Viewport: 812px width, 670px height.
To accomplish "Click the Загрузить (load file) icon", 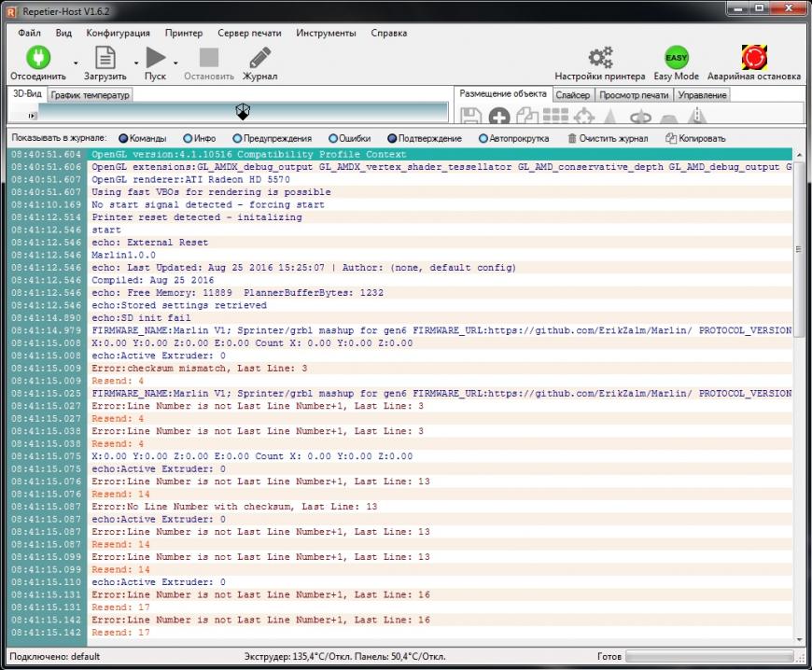I will (x=105, y=58).
